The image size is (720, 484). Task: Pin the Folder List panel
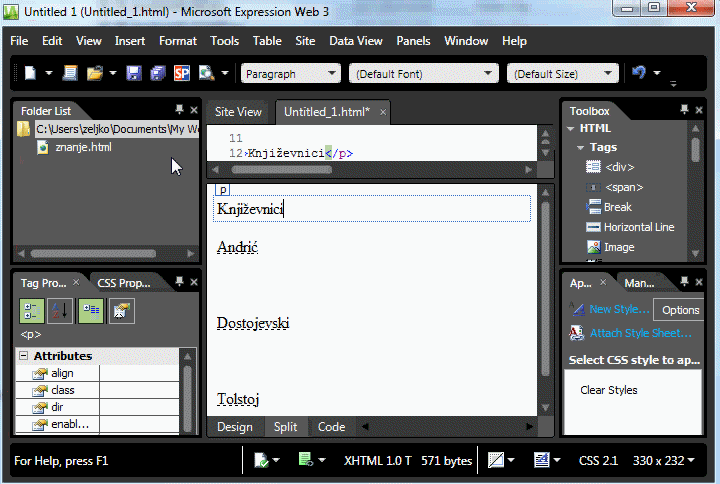pyautogui.click(x=179, y=110)
